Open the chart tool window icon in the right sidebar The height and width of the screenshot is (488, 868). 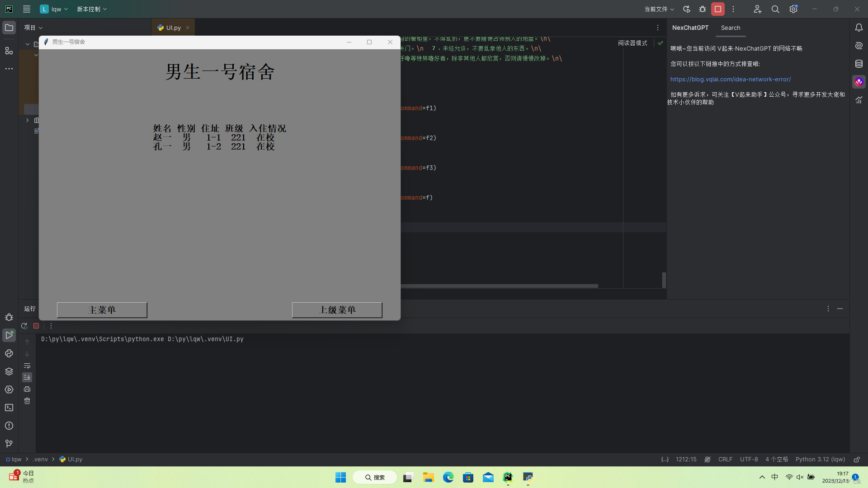point(859,100)
